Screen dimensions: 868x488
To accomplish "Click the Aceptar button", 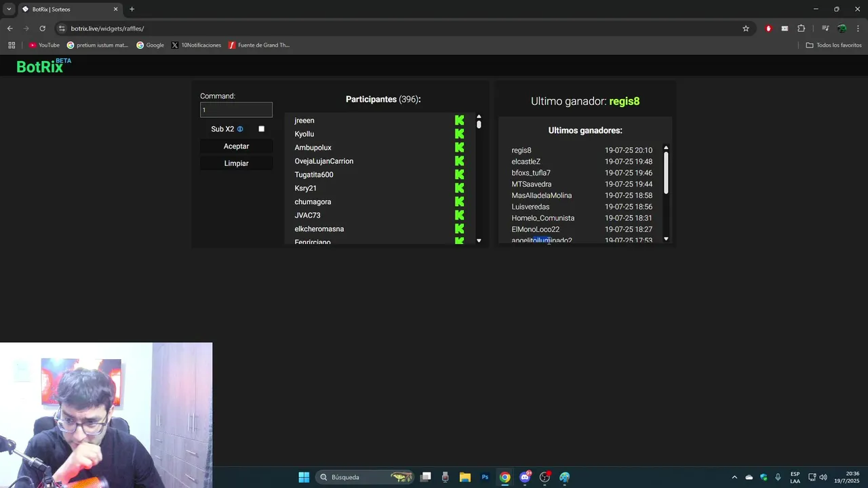I will 236,146.
